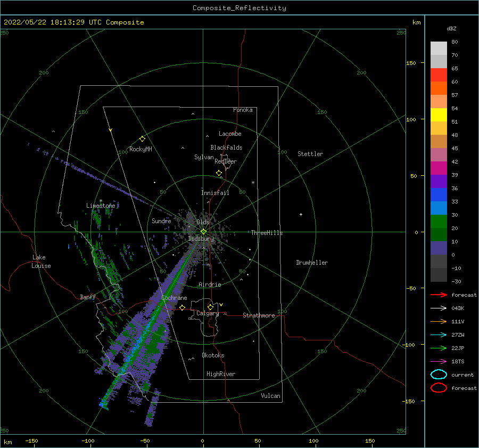
Task: Click yellow diamond marker beside RockyMH
Action: [142, 139]
